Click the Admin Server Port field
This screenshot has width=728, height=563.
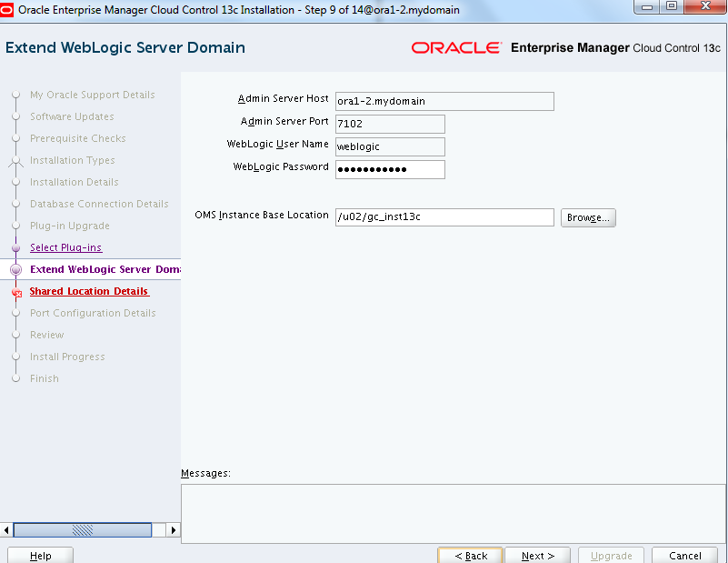tap(389, 124)
